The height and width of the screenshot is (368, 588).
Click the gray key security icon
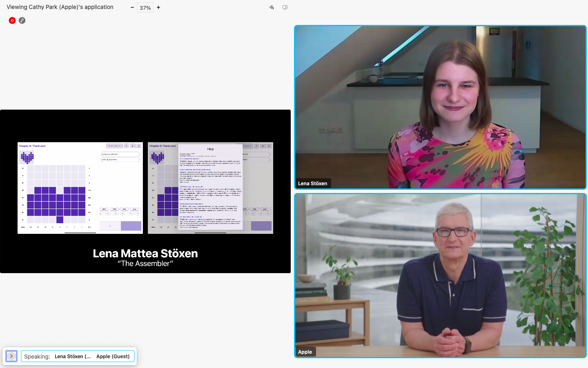22,20
